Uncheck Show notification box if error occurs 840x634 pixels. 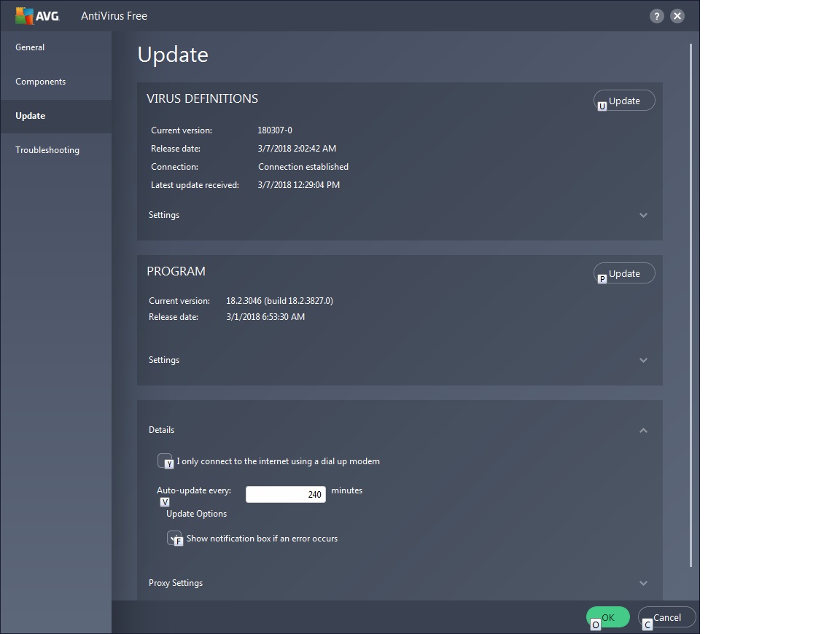click(174, 538)
